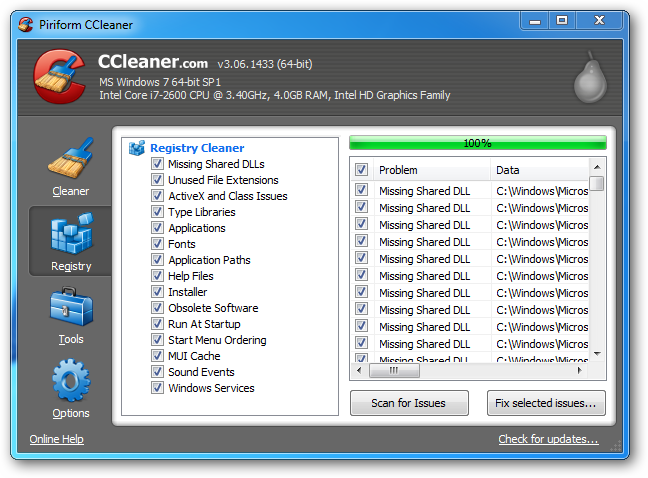Uncheck Unused File Extensions option
The width and height of the screenshot is (648, 478).
[157, 180]
